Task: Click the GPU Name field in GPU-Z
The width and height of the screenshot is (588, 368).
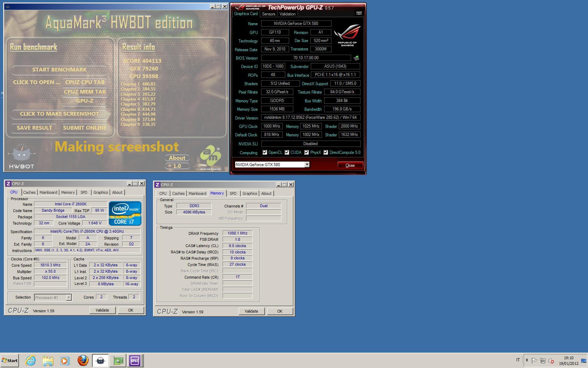Action: [x=296, y=23]
